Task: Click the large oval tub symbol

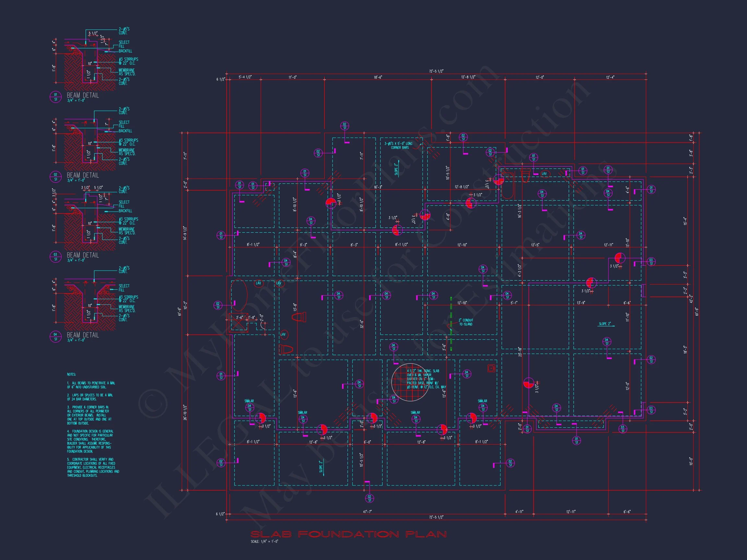Action: click(x=238, y=295)
